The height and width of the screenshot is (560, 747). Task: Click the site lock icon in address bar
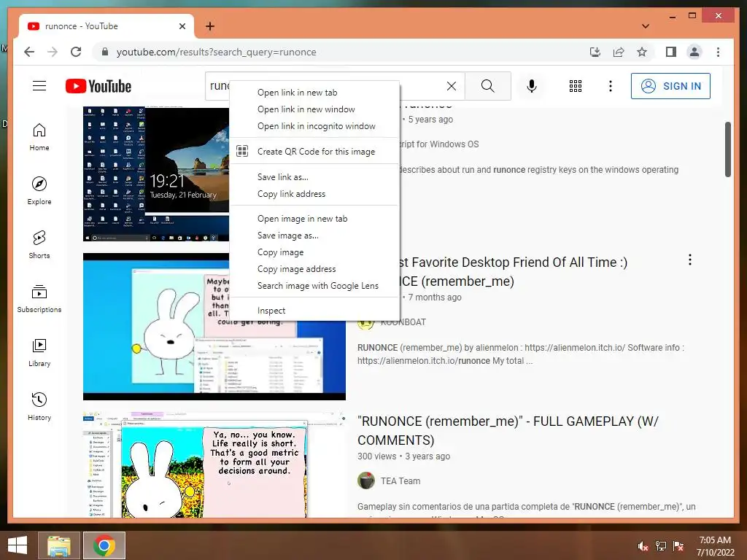pos(105,52)
